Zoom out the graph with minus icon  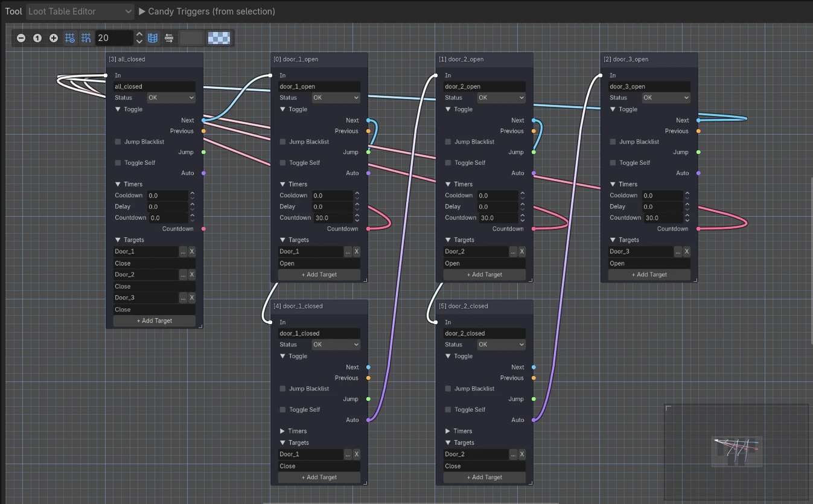pyautogui.click(x=21, y=38)
